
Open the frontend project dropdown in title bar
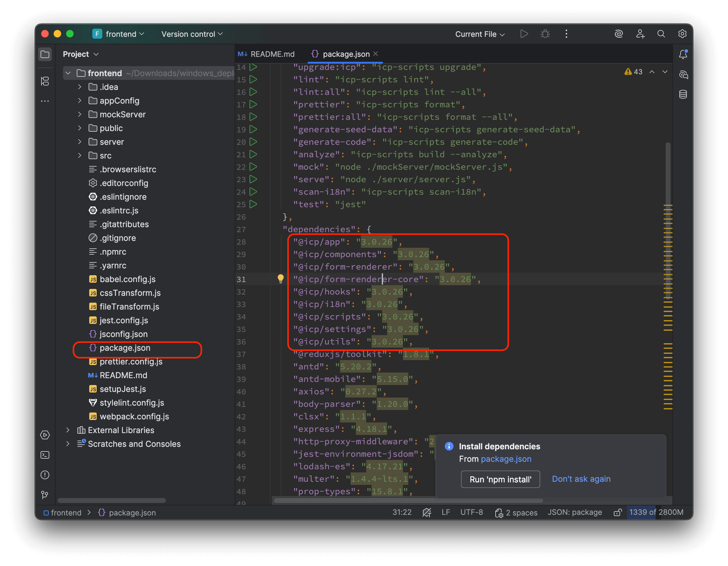(x=118, y=34)
